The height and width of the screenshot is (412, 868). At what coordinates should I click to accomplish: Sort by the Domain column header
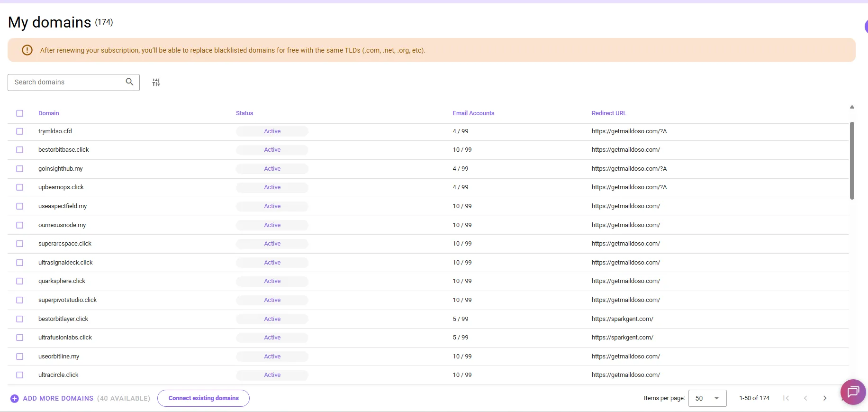tap(49, 113)
